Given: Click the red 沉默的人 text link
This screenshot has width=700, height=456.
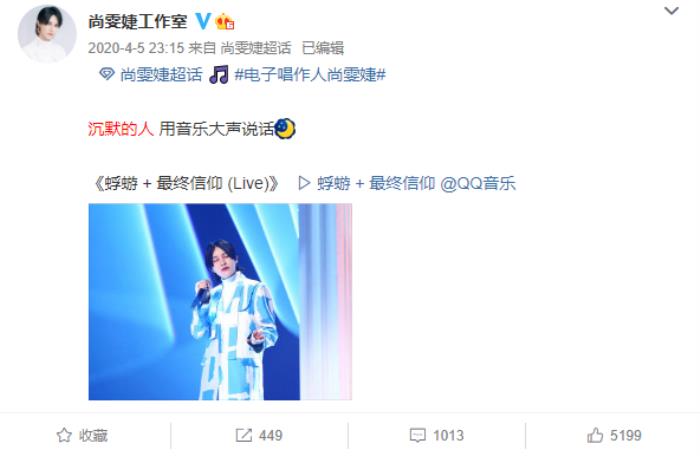Looking at the screenshot, I should pyautogui.click(x=121, y=129).
